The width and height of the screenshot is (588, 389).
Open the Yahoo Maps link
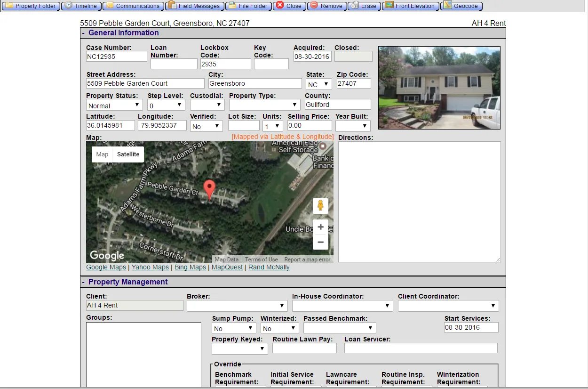(150, 267)
